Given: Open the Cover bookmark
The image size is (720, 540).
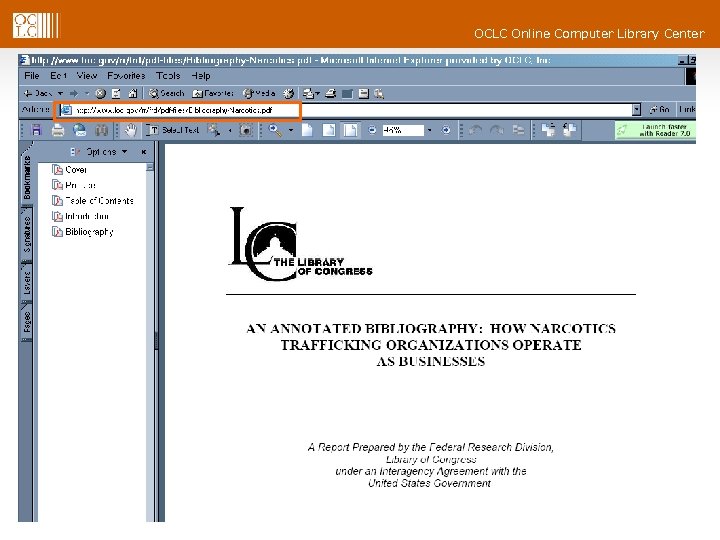Looking at the screenshot, I should click(x=70, y=170).
